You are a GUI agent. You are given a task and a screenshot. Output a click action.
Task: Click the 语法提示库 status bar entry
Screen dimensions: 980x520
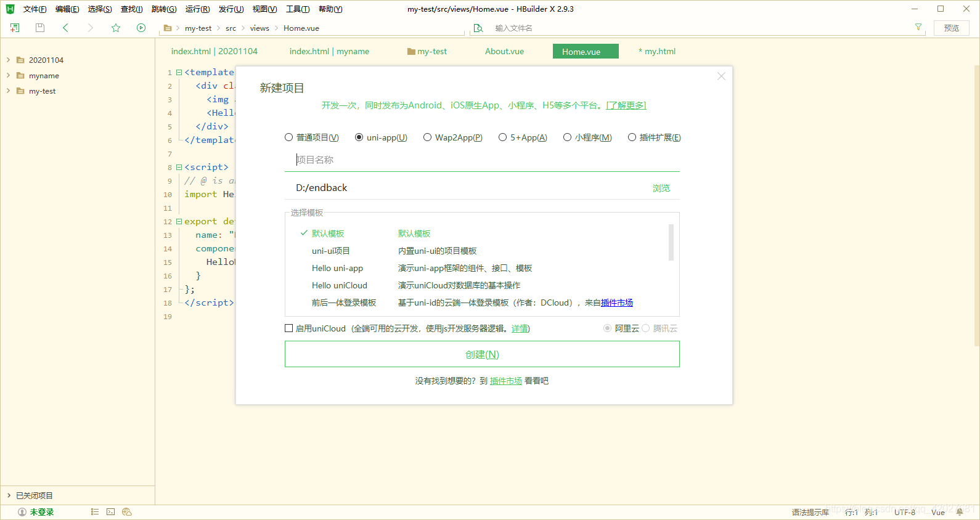[810, 512]
